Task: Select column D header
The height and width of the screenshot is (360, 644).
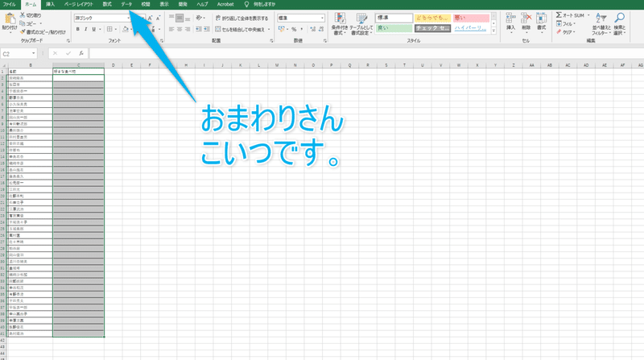Action: tap(113, 65)
